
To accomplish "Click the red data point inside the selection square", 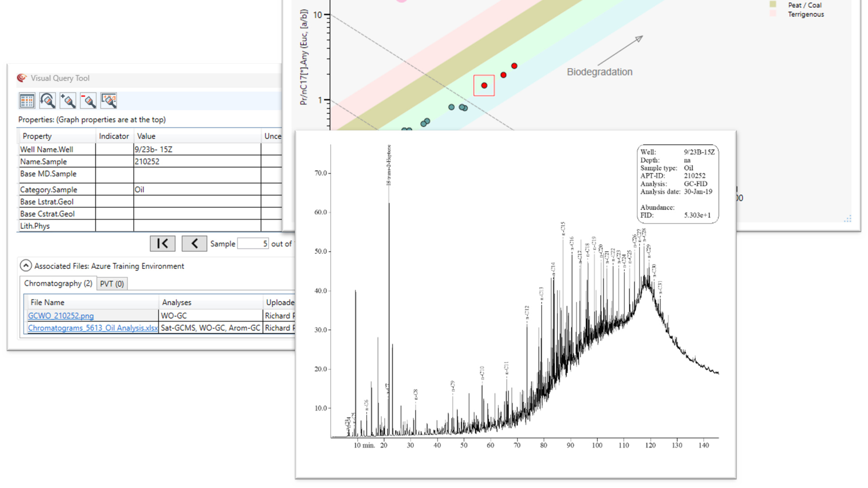I will click(484, 85).
